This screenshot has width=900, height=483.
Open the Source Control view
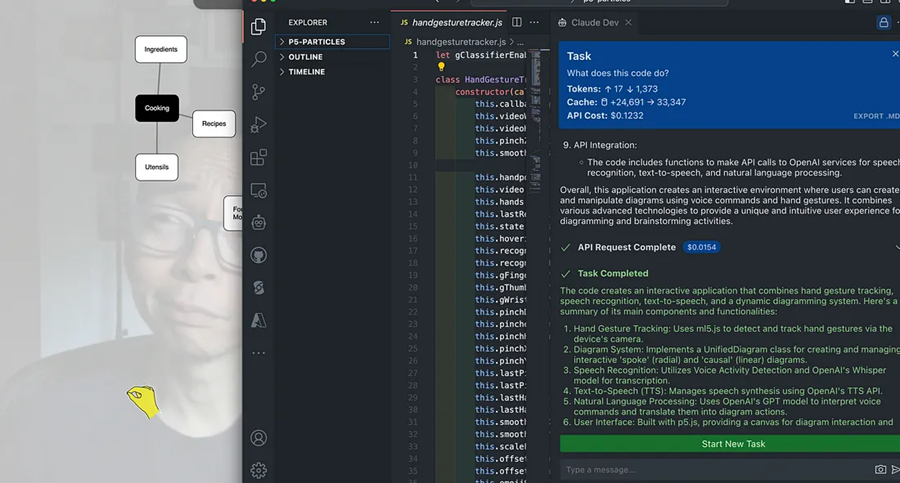click(258, 92)
